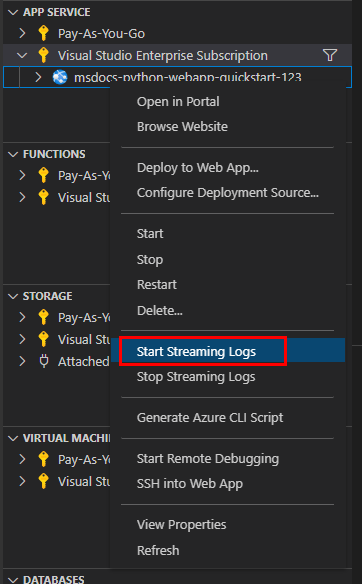Click the filter icon beside Visual Studio Enterprise Subscription
This screenshot has height=584, width=362.
[330, 55]
